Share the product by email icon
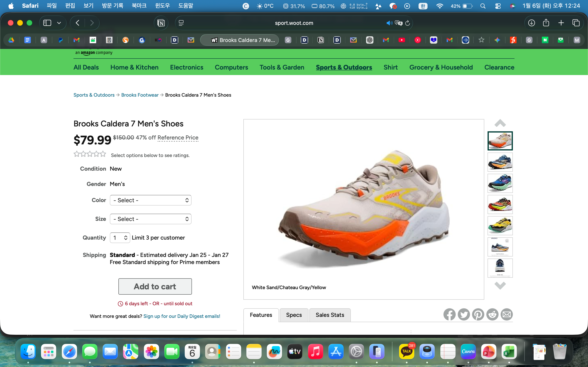The image size is (588, 367). 507,315
